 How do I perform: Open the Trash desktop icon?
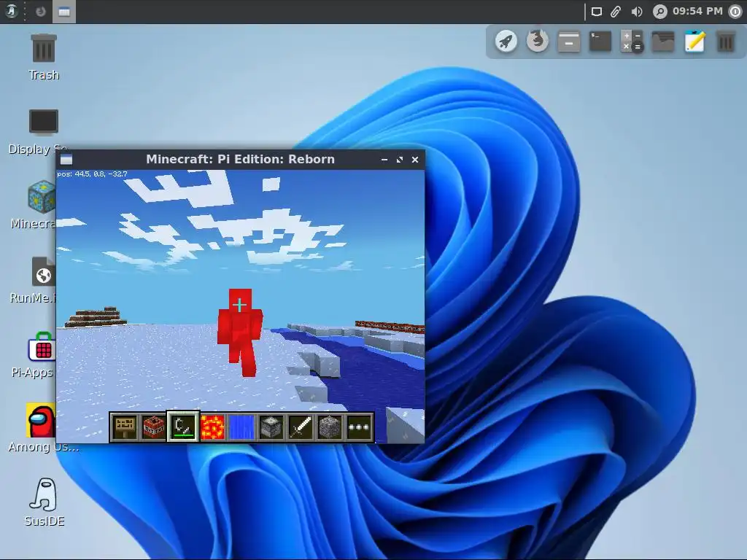(x=44, y=57)
